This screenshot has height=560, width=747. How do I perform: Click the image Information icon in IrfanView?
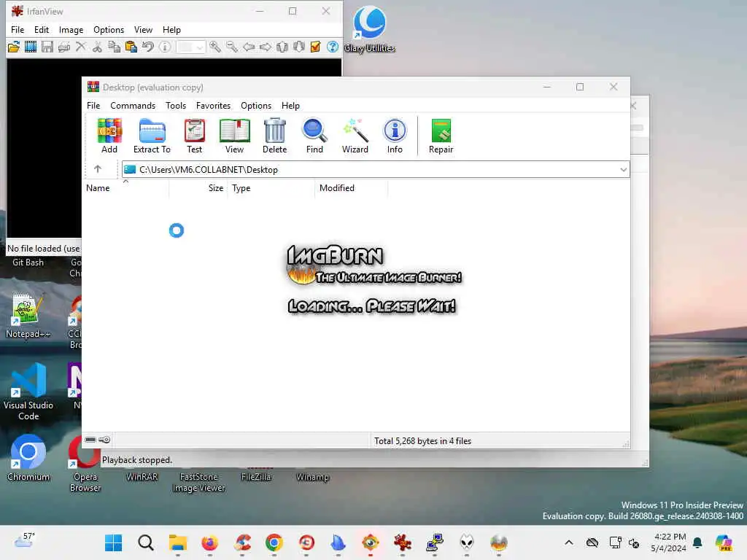pyautogui.click(x=165, y=47)
